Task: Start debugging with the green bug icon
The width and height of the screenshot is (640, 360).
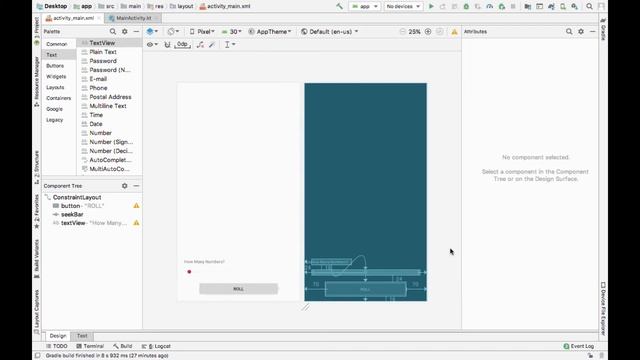Action: coord(466,7)
